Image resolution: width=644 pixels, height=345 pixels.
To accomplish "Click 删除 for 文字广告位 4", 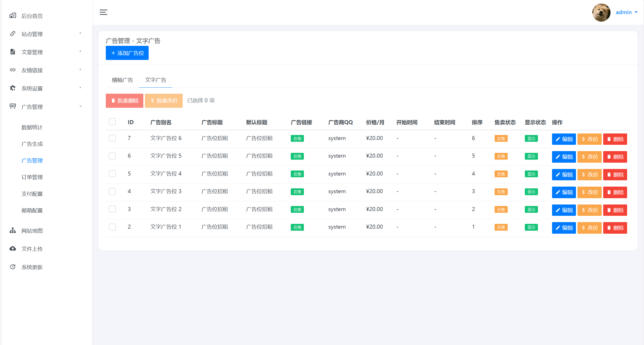I will pyautogui.click(x=615, y=175).
